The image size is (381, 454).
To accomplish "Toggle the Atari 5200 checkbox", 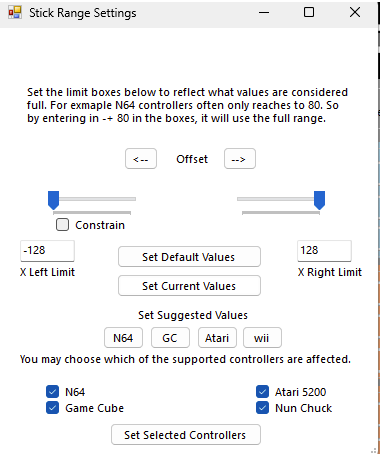I will (262, 392).
